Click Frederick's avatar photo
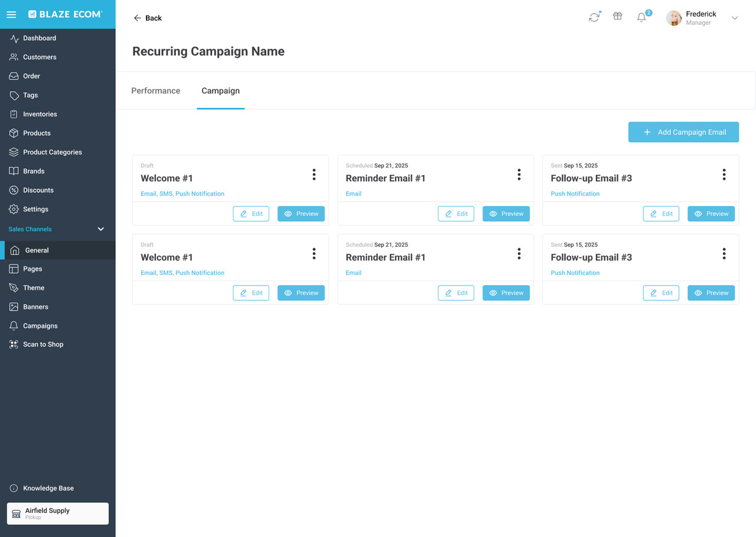Screen dimensions: 756x537 click(x=674, y=18)
